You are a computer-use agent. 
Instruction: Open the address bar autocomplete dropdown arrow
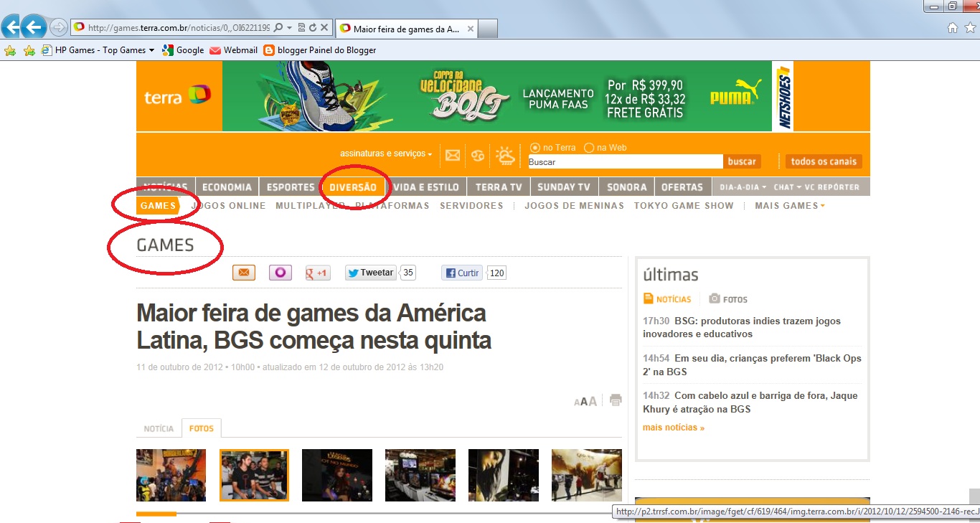click(x=289, y=28)
